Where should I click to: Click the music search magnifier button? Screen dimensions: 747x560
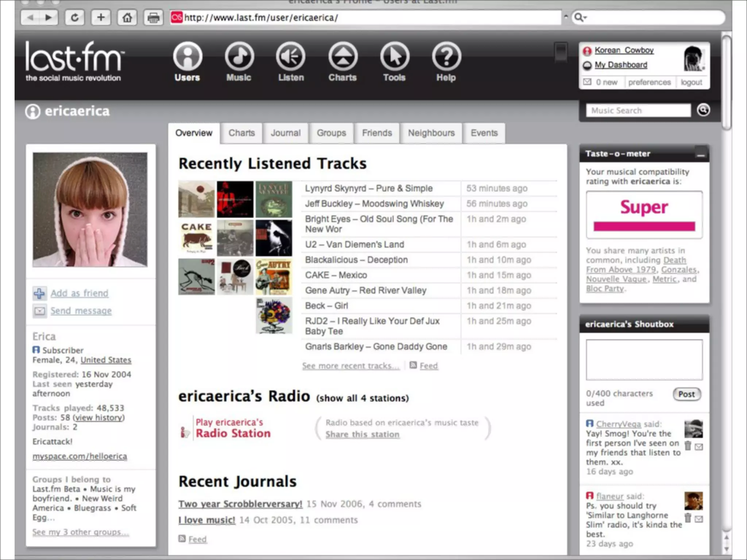(703, 110)
